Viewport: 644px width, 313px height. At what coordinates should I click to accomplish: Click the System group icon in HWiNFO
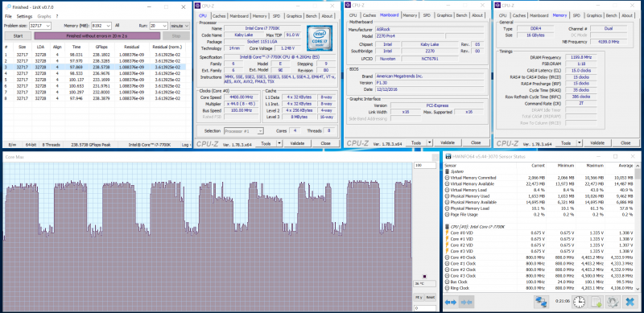click(x=448, y=171)
